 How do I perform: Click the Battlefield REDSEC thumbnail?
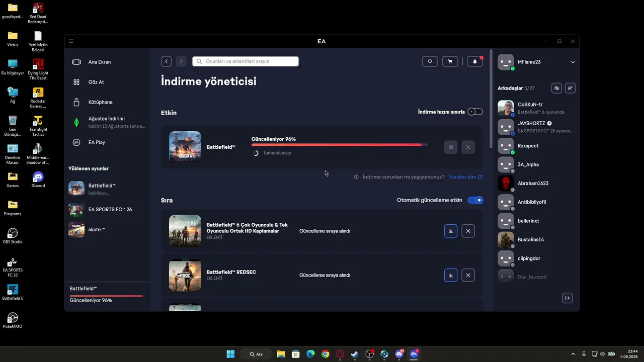185,275
